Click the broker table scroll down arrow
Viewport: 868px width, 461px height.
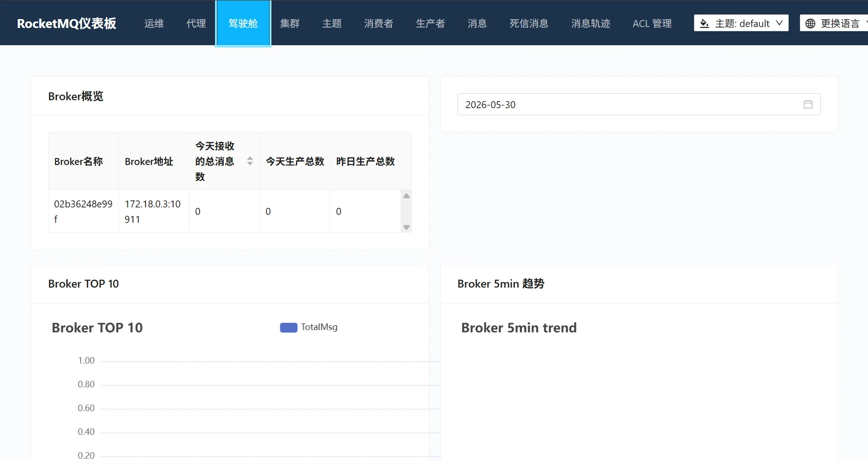point(406,227)
